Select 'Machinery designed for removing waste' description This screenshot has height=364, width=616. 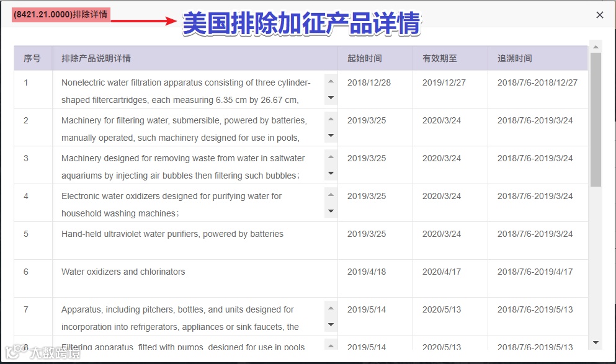point(183,166)
